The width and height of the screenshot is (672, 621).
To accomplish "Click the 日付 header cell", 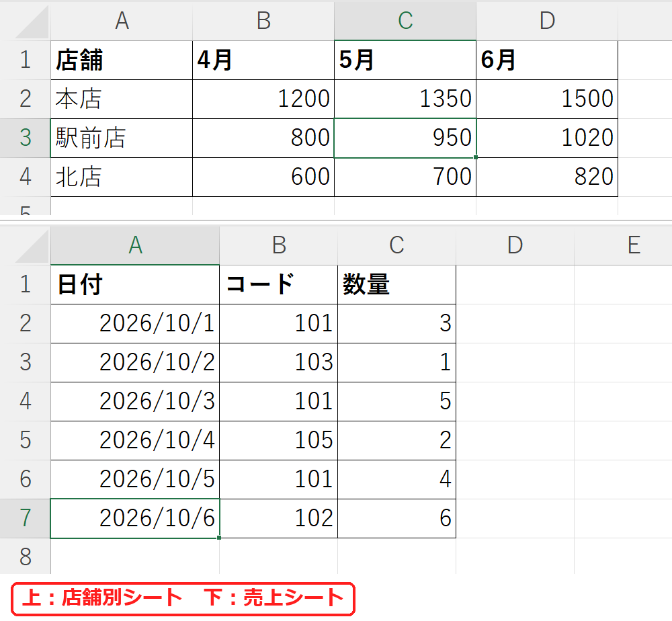I will pos(135,284).
